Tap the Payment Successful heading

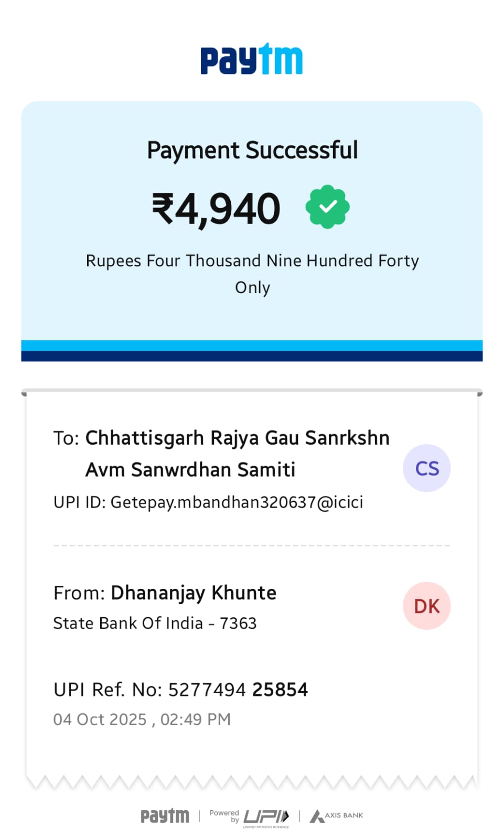(x=252, y=150)
